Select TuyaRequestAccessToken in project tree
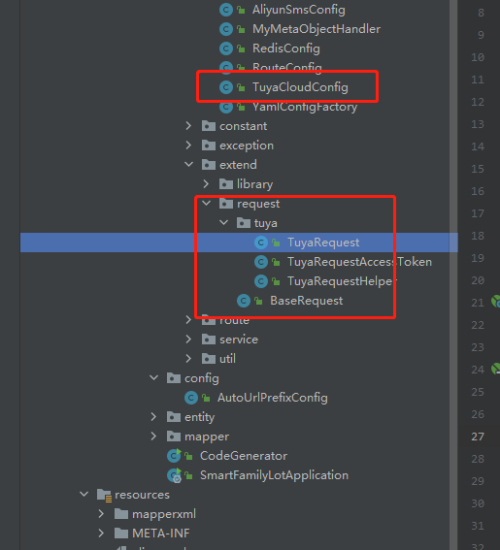Screen dimensions: 500x550 (359, 262)
